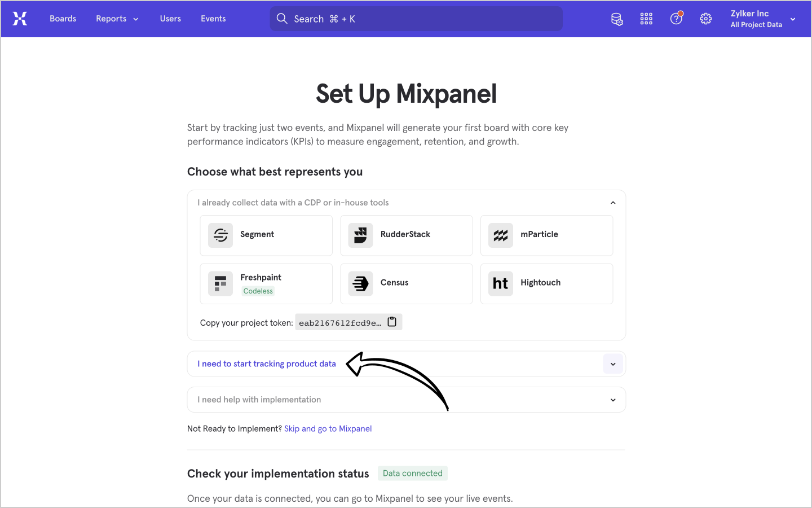Click the chevron on the start-tracking row
This screenshot has width=812, height=508.
coord(613,364)
